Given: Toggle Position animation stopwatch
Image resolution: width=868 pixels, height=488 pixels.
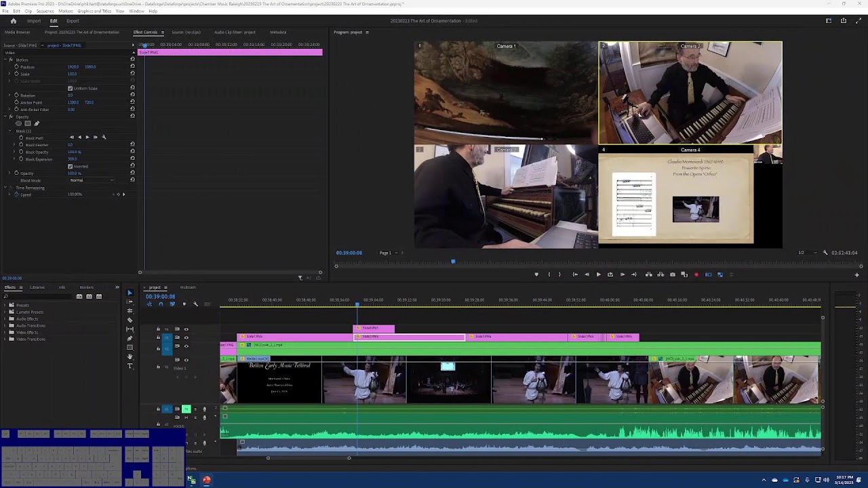Looking at the screenshot, I should (16, 66).
